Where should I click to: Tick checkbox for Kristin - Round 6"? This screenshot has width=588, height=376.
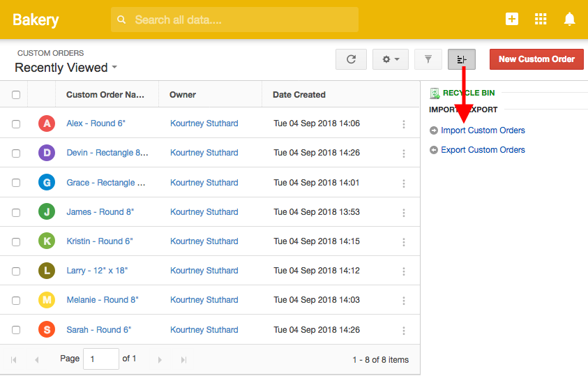pos(16,242)
